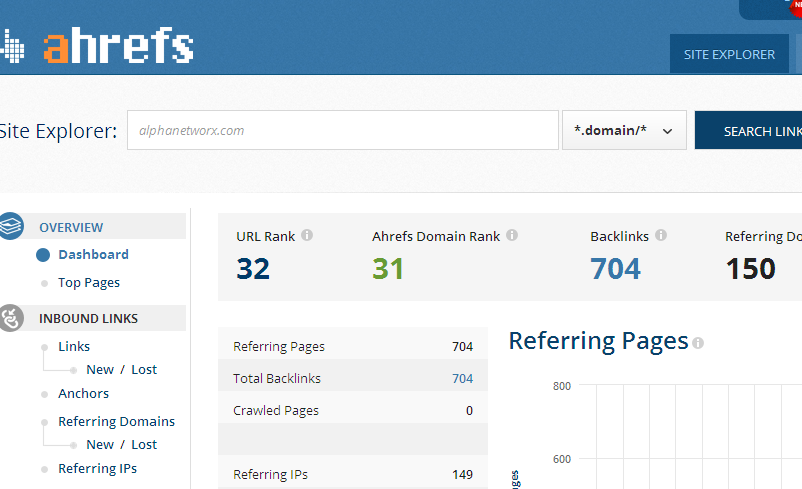Open Links under Inbound Links
Screen dimensions: 802x489
click(x=74, y=346)
